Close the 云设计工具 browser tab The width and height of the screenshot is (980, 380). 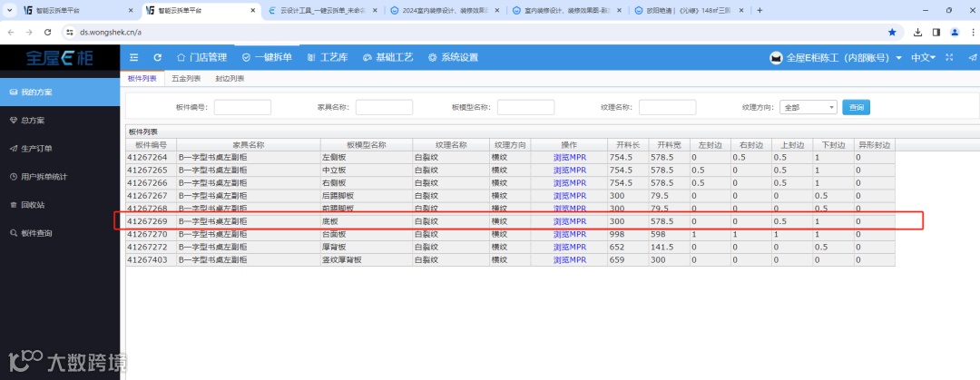pos(375,11)
